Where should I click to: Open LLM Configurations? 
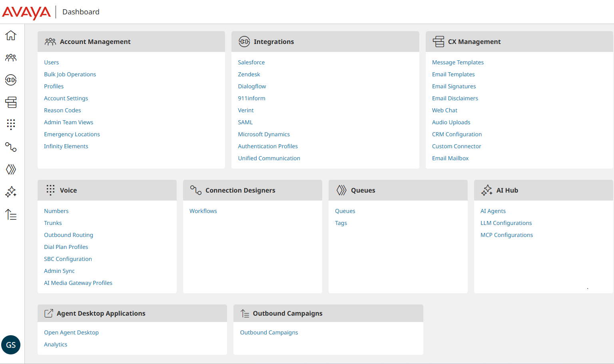tap(506, 223)
